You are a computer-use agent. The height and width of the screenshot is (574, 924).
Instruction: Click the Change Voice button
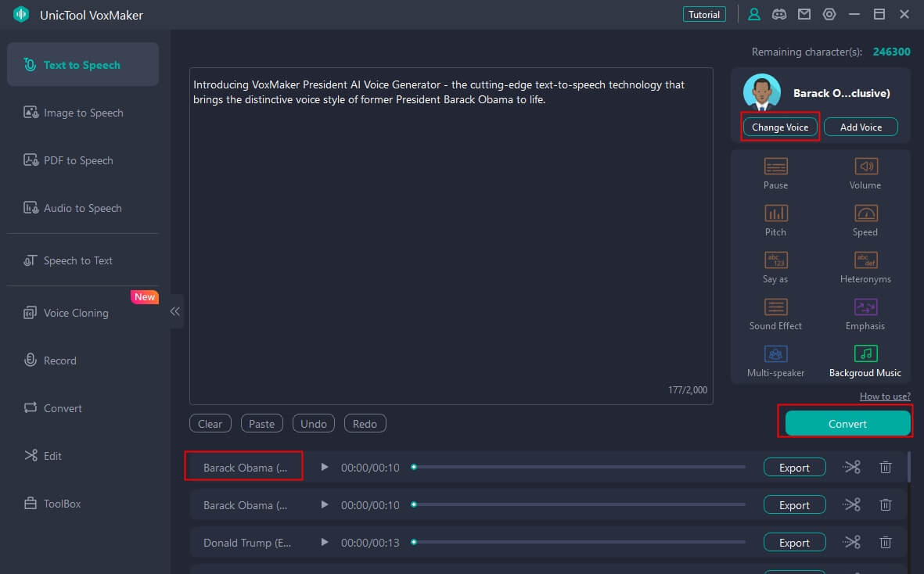(780, 127)
